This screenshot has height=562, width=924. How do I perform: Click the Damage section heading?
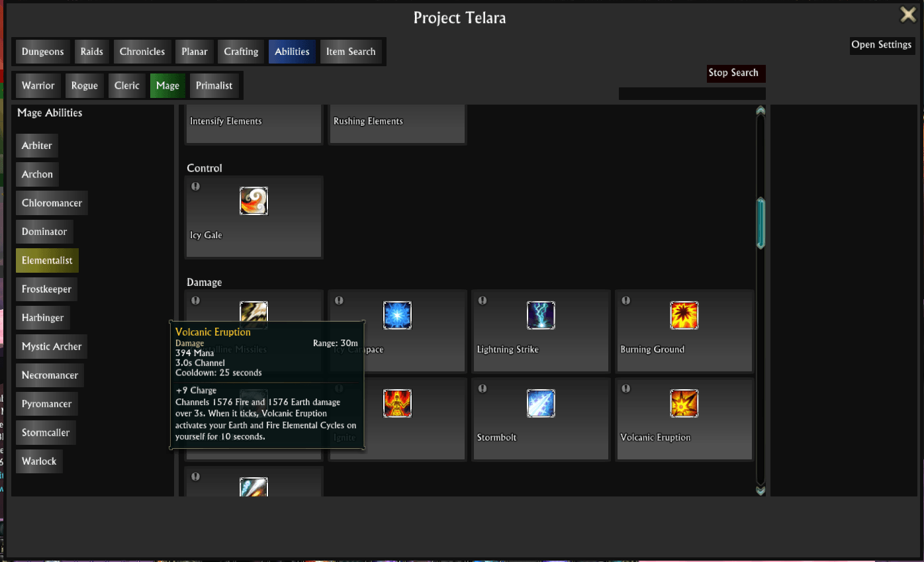(x=205, y=283)
